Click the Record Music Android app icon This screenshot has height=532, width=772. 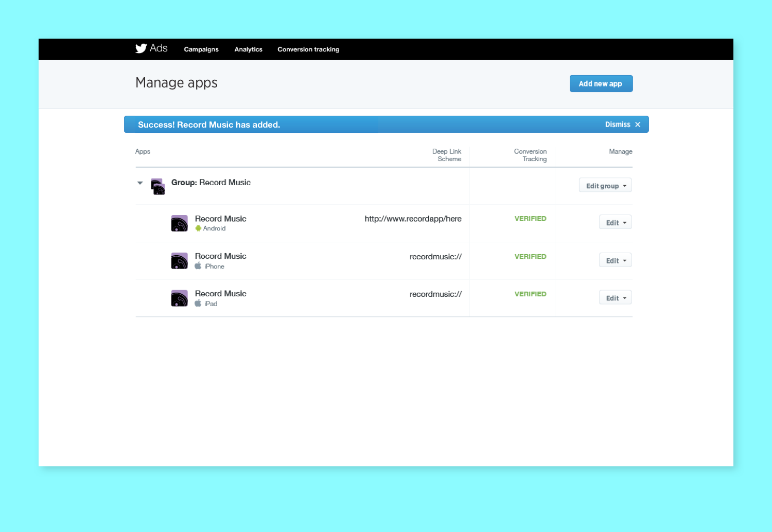coord(179,223)
